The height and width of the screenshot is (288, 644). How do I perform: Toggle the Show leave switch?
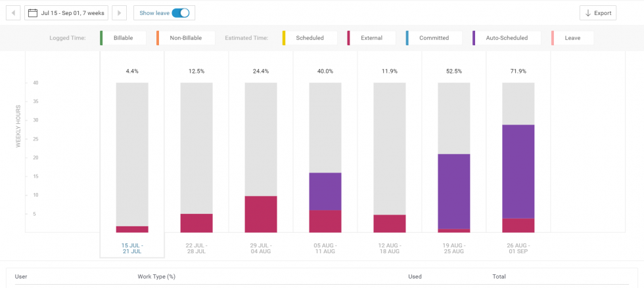tap(180, 12)
